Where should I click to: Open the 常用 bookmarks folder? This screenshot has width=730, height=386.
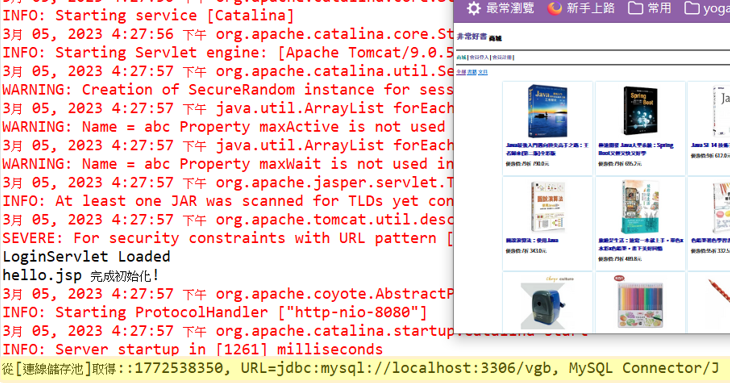[649, 8]
